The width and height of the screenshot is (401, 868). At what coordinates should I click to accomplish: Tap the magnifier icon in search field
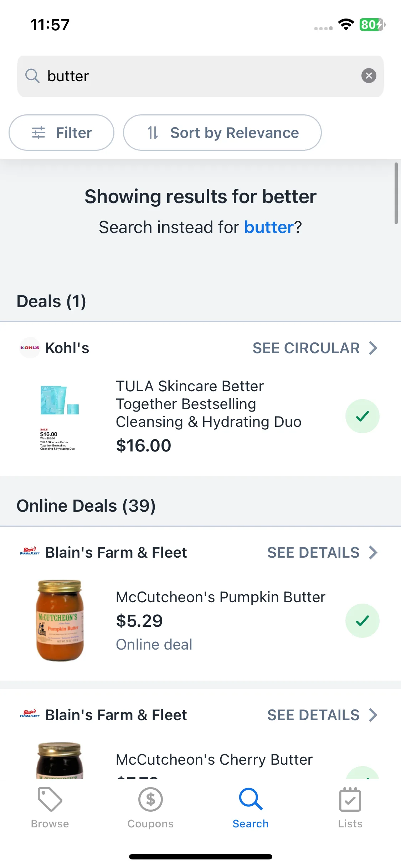point(32,76)
